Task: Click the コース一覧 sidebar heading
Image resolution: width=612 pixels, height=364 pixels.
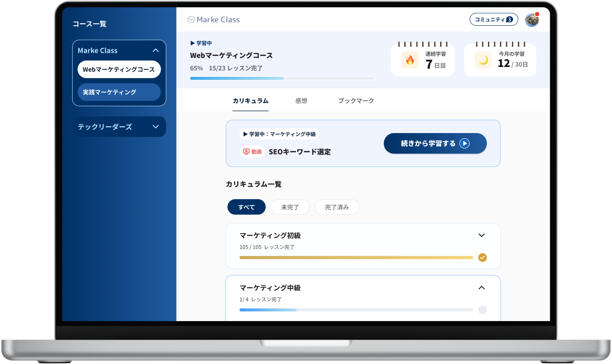Action: (89, 24)
